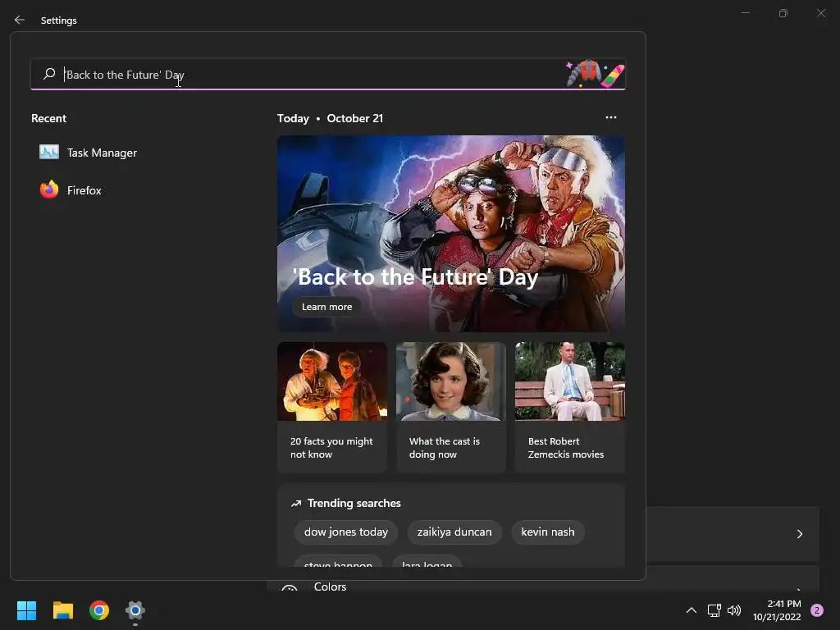Open volume control tray icon
This screenshot has width=840, height=630.
click(734, 610)
